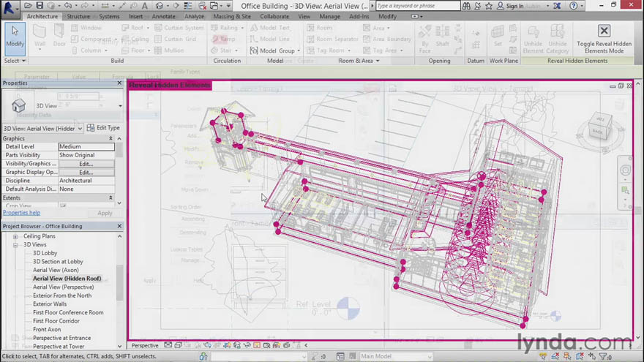Click the Apply button in Properties
This screenshot has width=644, height=362.
105,213
